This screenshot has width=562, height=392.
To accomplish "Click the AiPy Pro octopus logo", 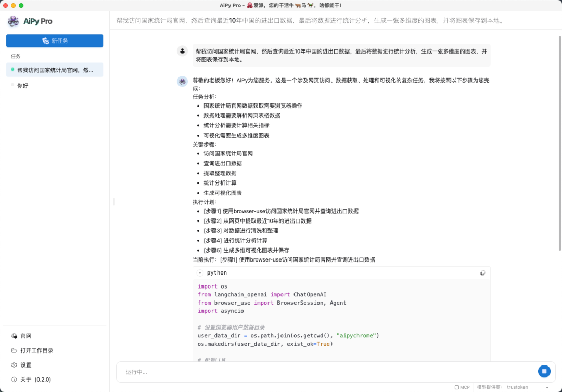I will pos(13,21).
